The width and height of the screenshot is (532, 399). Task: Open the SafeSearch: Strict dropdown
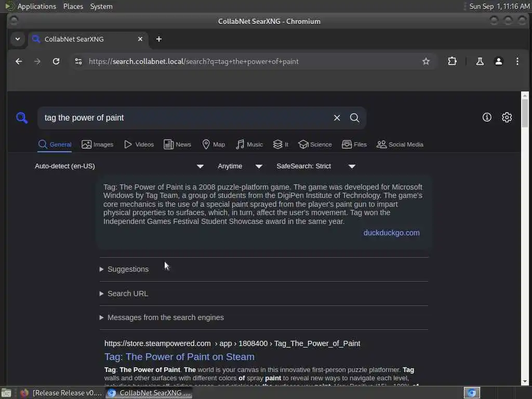tap(316, 166)
